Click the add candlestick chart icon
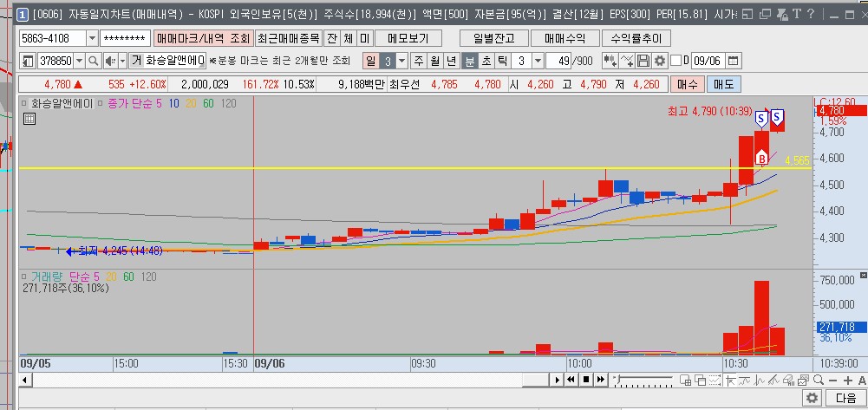 pos(610,61)
